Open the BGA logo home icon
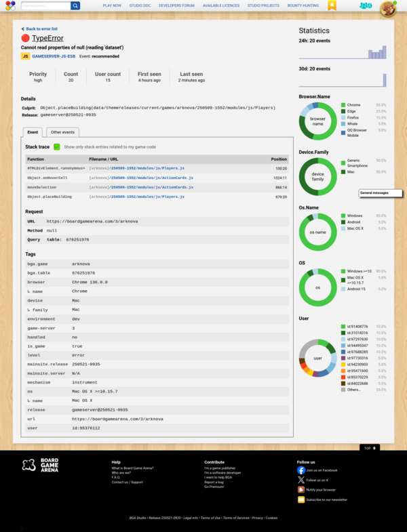The height and width of the screenshot is (532, 407). 9,5
